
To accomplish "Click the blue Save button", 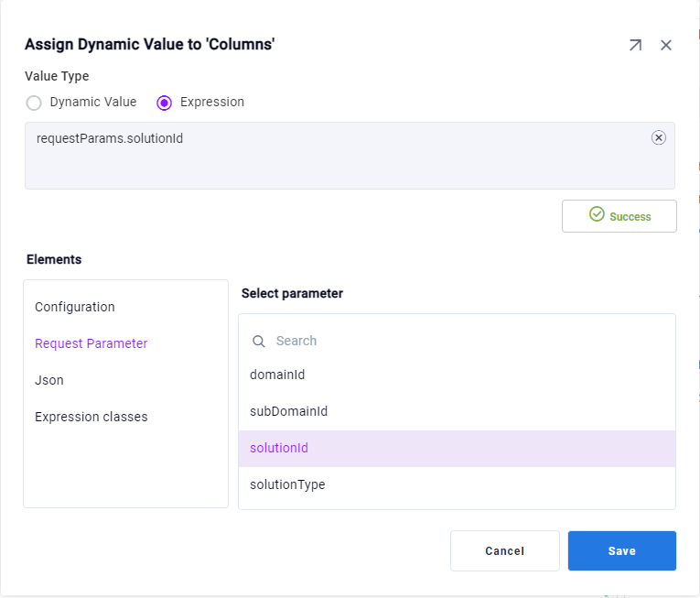I will click(621, 550).
